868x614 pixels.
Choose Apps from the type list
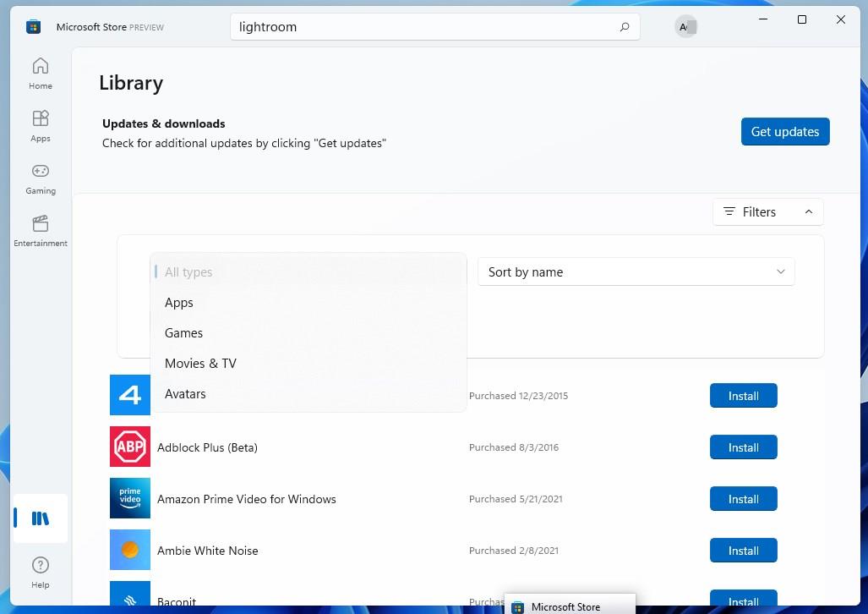tap(308, 303)
